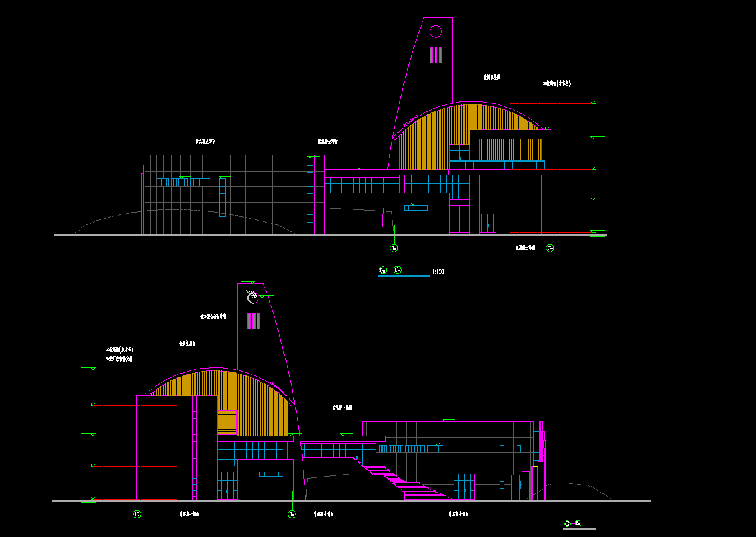Select the G–0A title bubbles at bottom right

(573, 524)
